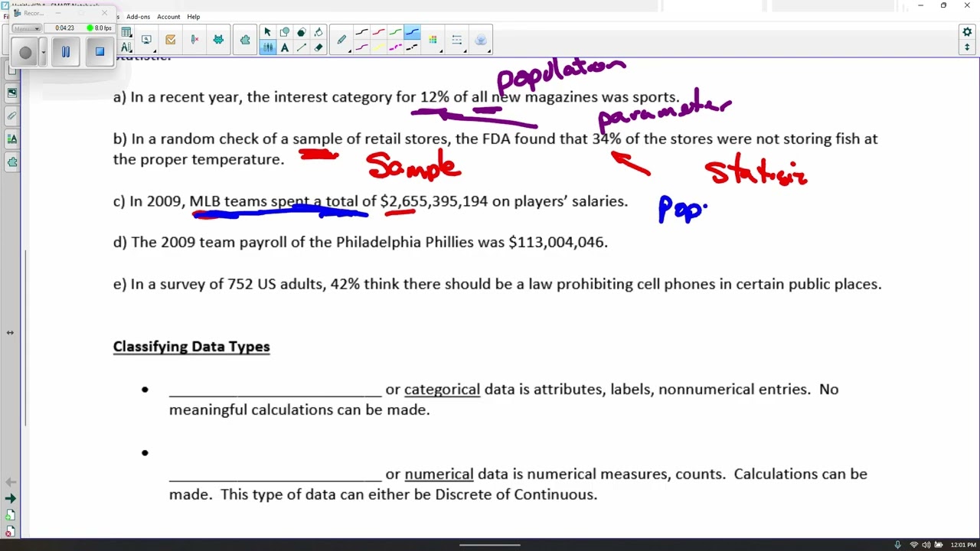This screenshot has width=980, height=551.
Task: Select the arrow pointer tool
Action: click(x=267, y=32)
